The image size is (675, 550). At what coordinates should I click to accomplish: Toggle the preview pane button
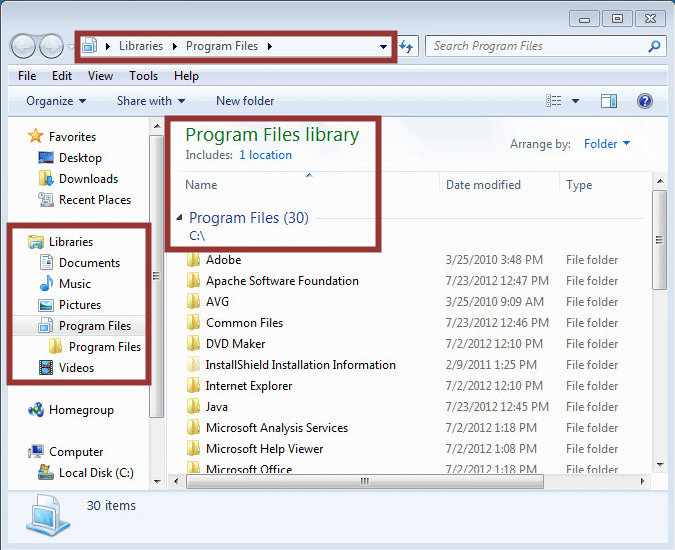609,101
